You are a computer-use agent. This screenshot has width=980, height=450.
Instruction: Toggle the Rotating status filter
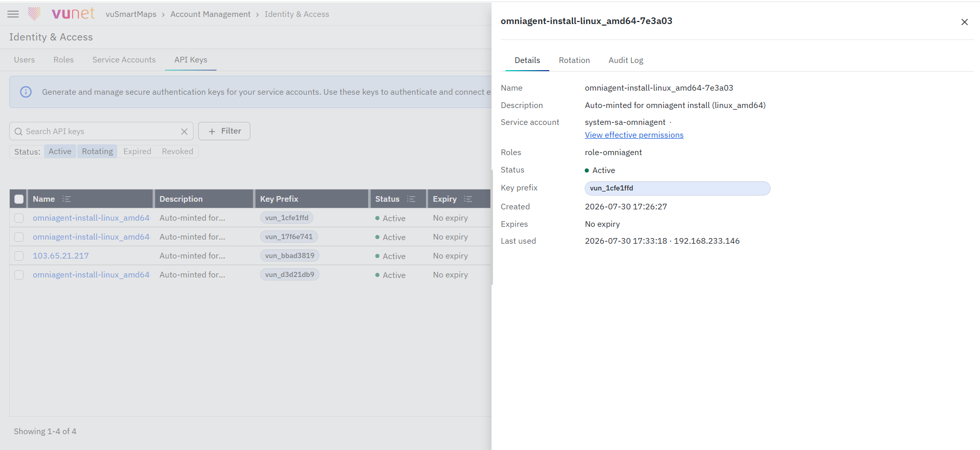coord(97,152)
